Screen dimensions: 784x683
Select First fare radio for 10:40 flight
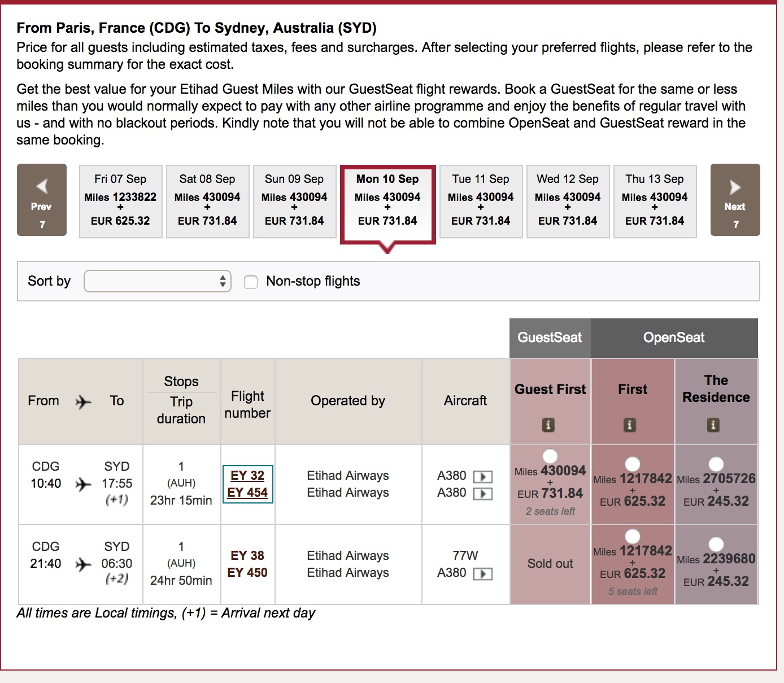click(x=633, y=463)
